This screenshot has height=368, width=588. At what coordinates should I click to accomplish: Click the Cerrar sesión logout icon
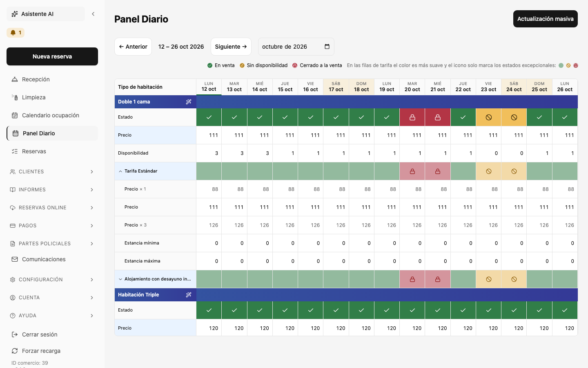pos(15,334)
